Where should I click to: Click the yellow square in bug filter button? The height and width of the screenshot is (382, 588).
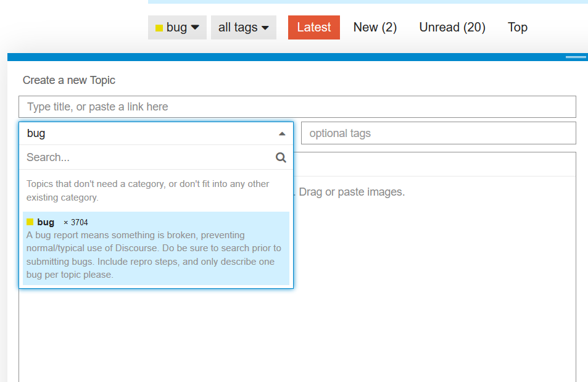159,28
